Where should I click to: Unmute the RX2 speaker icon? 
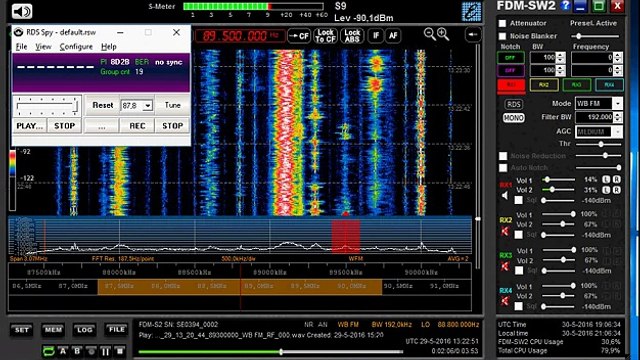(505, 231)
